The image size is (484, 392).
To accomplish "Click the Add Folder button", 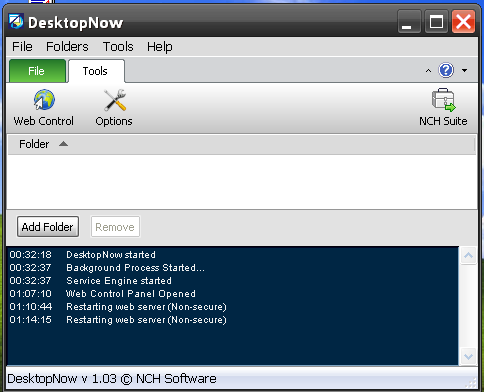I will click(x=48, y=227).
